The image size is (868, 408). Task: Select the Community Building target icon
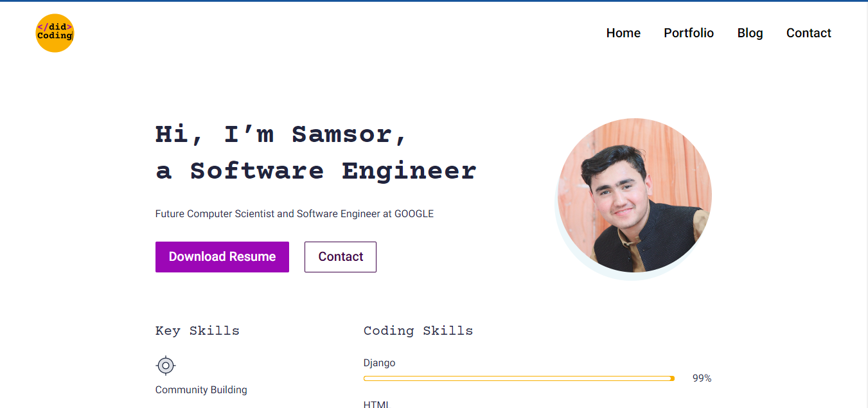165,365
